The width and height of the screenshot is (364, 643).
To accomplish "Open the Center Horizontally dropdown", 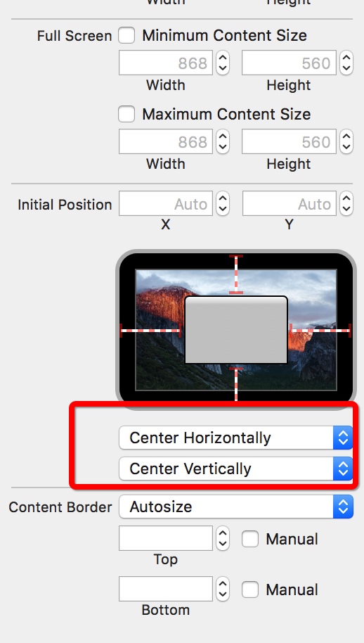I will point(236,438).
